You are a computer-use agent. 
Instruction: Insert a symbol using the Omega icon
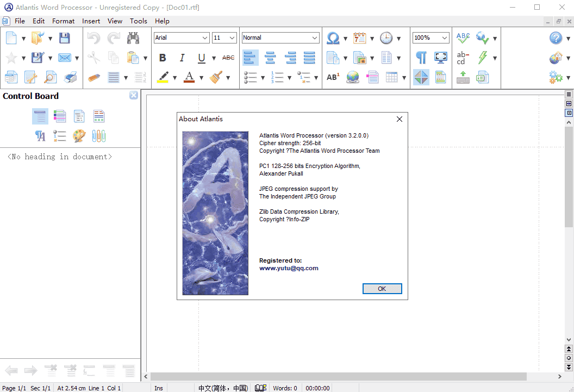333,38
